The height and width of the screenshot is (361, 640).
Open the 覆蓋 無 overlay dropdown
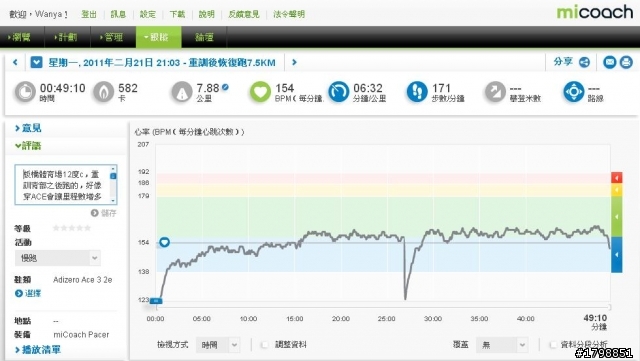(x=502, y=345)
